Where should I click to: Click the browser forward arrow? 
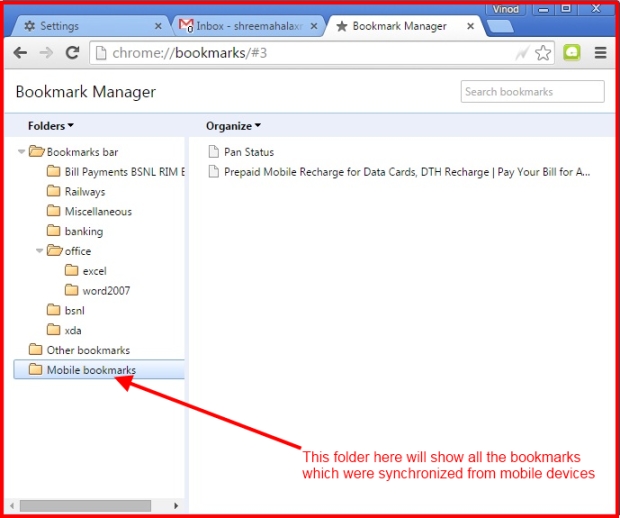pyautogui.click(x=46, y=53)
